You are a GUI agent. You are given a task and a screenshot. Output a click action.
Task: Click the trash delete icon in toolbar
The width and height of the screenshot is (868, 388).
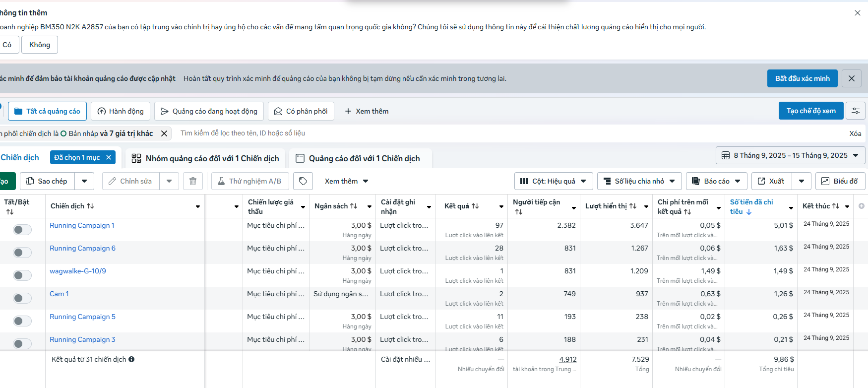point(193,181)
